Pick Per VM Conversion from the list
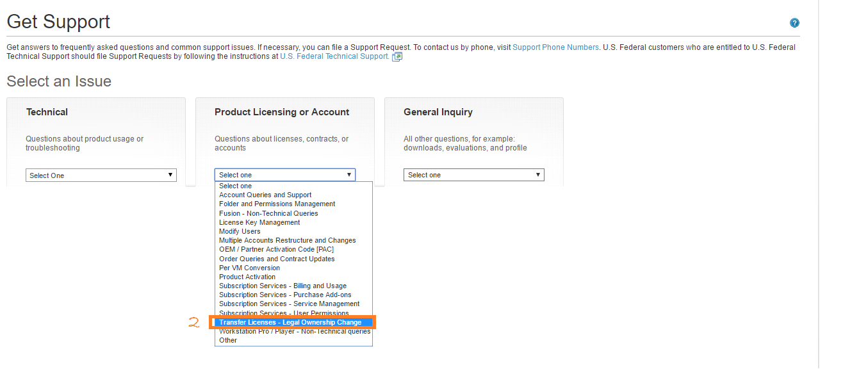 tap(249, 268)
